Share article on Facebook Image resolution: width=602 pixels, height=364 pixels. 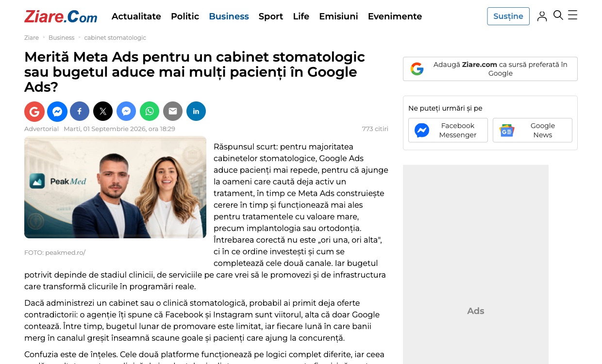(x=80, y=111)
